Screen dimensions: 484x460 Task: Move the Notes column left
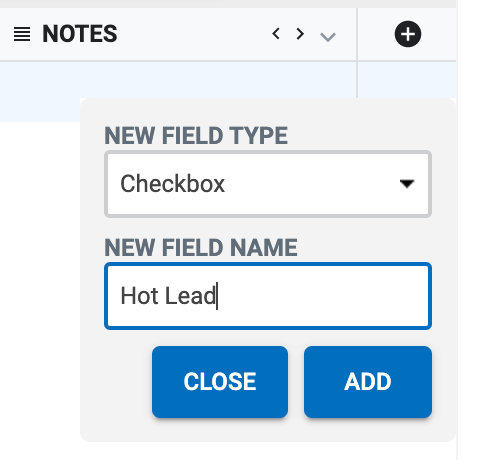coord(276,34)
